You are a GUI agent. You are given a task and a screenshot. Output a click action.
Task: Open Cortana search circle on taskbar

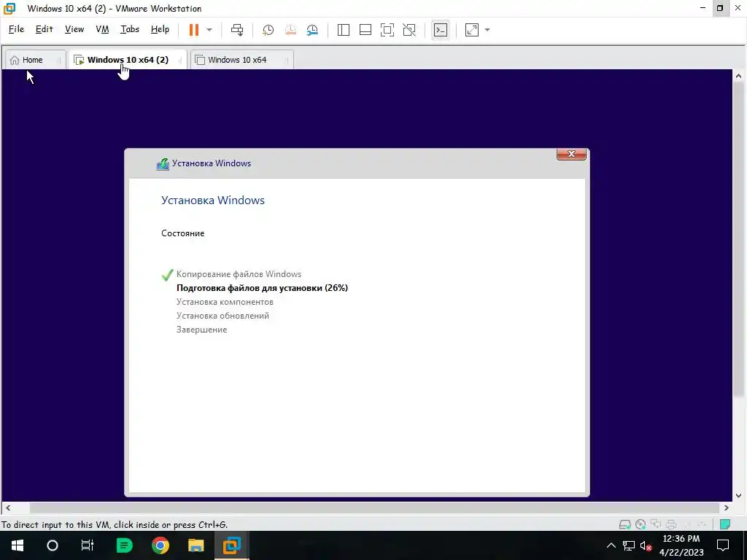coord(53,545)
